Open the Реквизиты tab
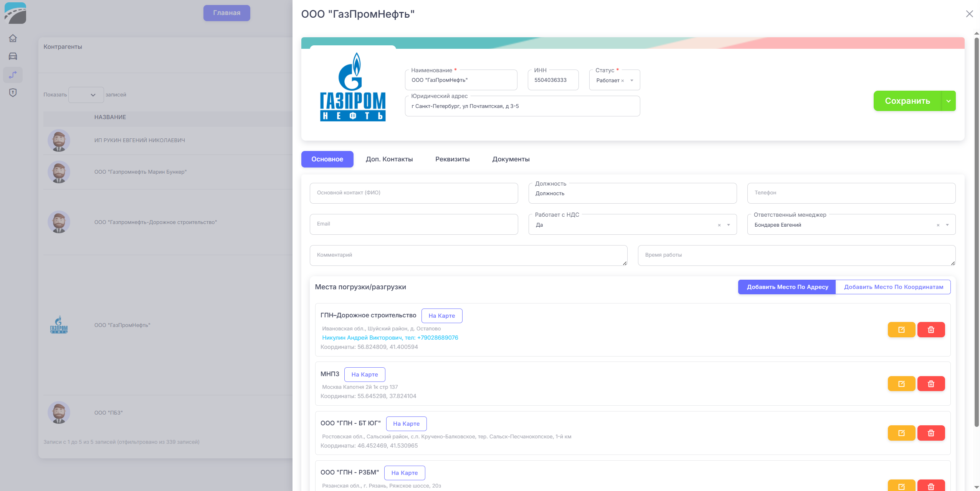 coord(452,159)
